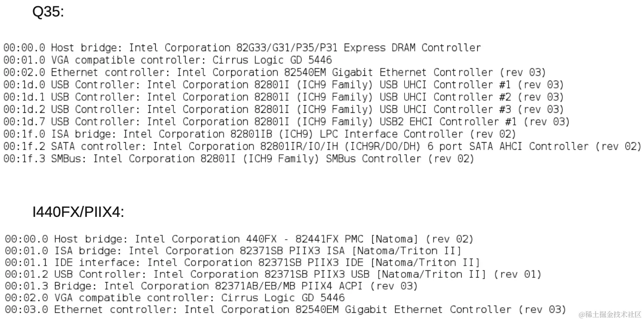
Task: Click the 6 port SATA AHCI Controller line
Action: tap(322, 146)
